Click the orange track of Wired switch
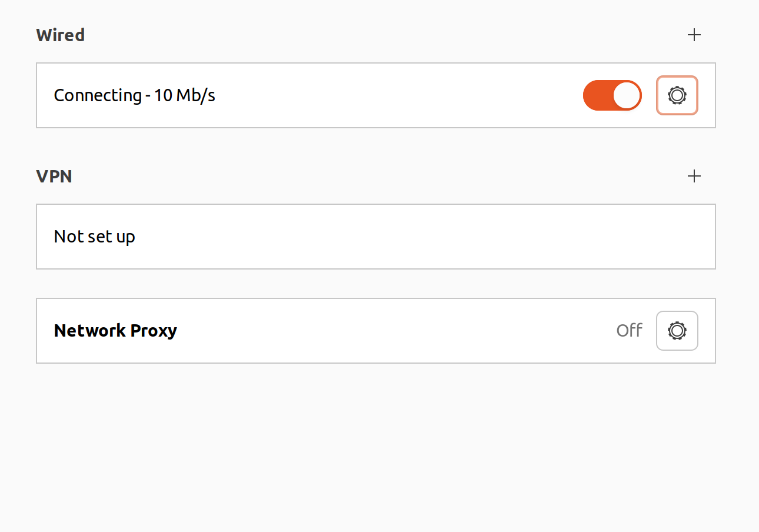The height and width of the screenshot is (532, 759). (x=597, y=95)
